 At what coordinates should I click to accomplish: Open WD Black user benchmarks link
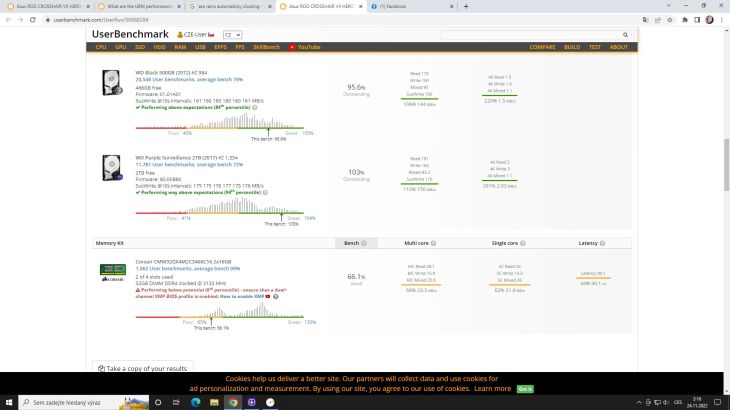tap(189, 80)
